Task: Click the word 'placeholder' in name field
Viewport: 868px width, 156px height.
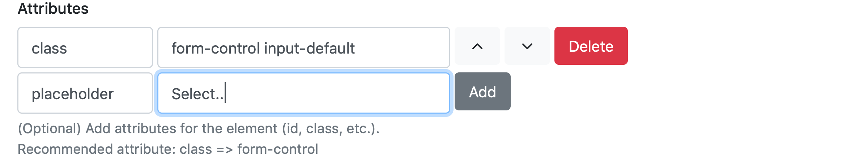Action: (73, 94)
